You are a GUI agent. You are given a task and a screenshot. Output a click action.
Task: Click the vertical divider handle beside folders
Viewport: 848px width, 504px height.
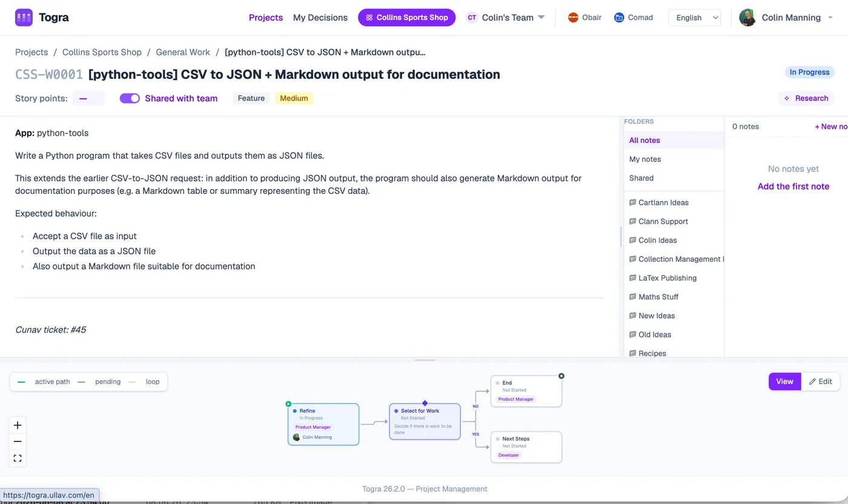tap(621, 236)
